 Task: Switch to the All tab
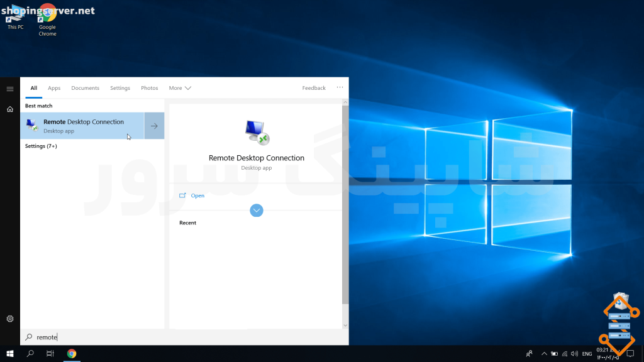[34, 88]
